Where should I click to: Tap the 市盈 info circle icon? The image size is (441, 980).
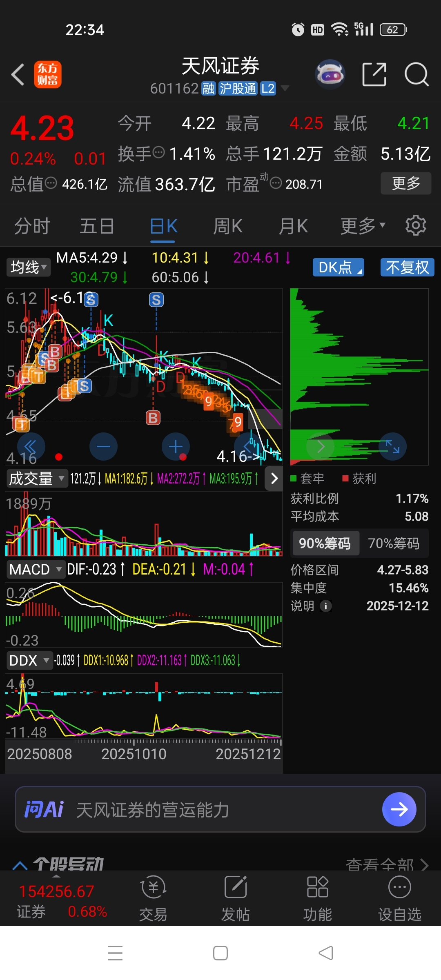(x=276, y=183)
